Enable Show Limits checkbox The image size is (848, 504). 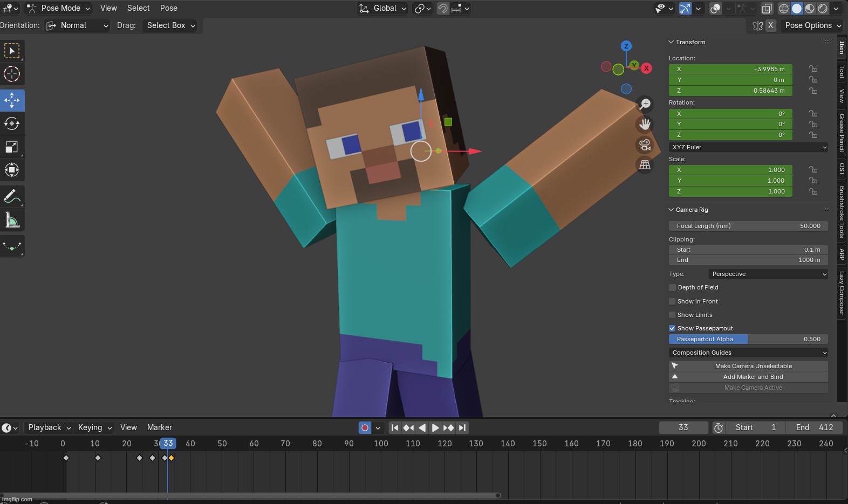pos(672,315)
